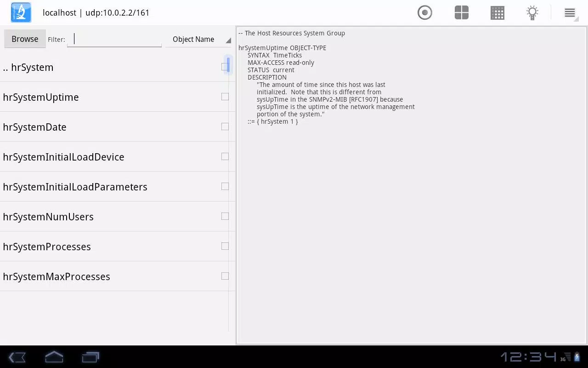The width and height of the screenshot is (588, 368).
Task: Click the 'Filter:' label
Action: point(57,40)
